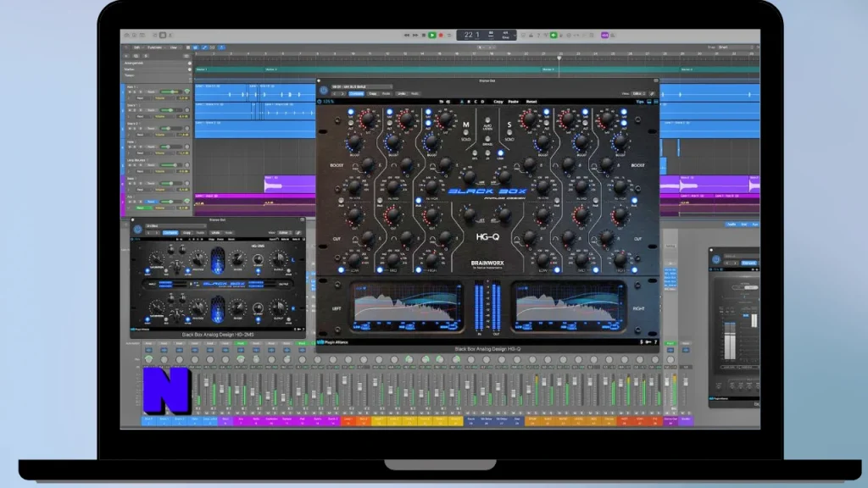
Task: Toggle the right channel LOW band LED button
Action: pyautogui.click(x=557, y=270)
